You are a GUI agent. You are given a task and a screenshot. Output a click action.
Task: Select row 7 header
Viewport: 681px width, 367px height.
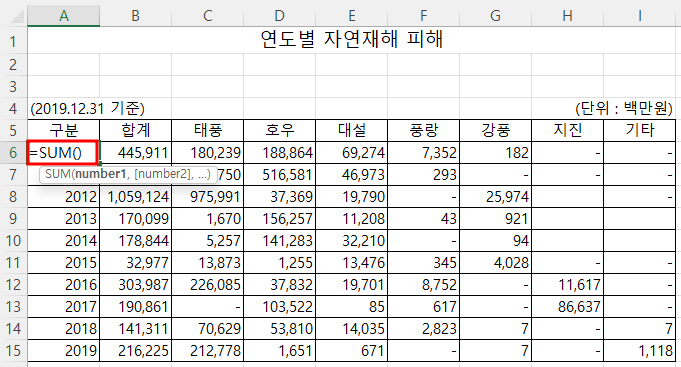pyautogui.click(x=13, y=175)
